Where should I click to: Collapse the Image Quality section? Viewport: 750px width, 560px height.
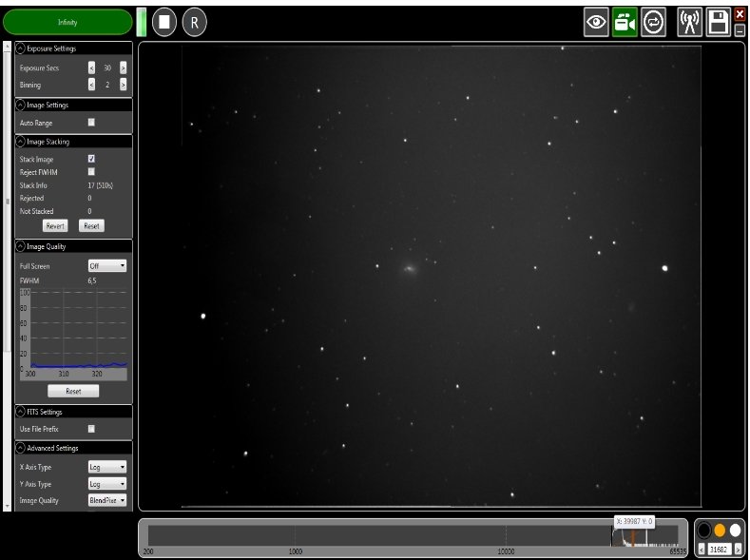[20, 246]
